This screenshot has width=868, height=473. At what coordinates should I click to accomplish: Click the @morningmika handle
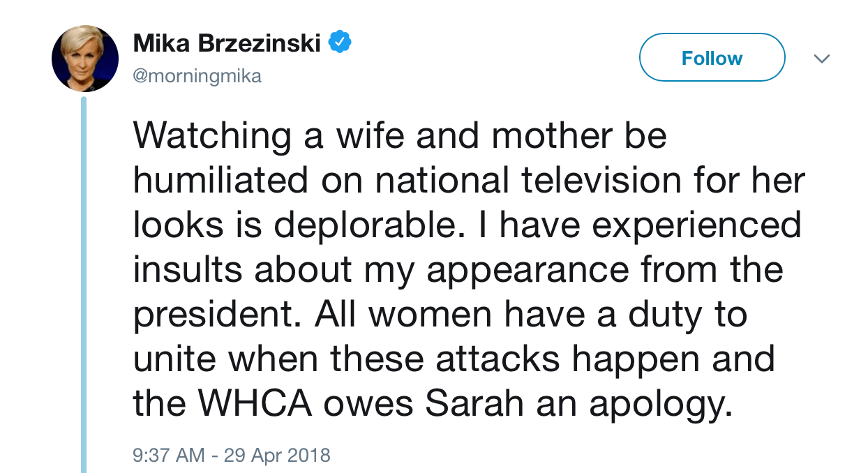197,75
